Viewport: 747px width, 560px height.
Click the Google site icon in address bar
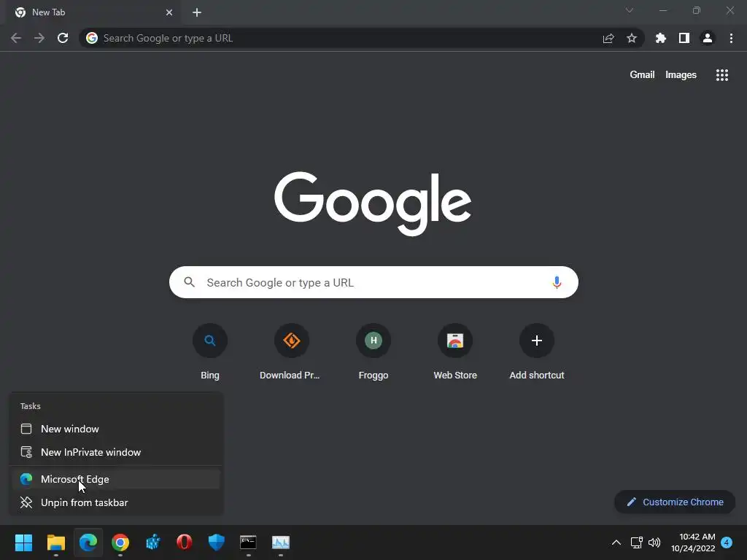(92, 38)
